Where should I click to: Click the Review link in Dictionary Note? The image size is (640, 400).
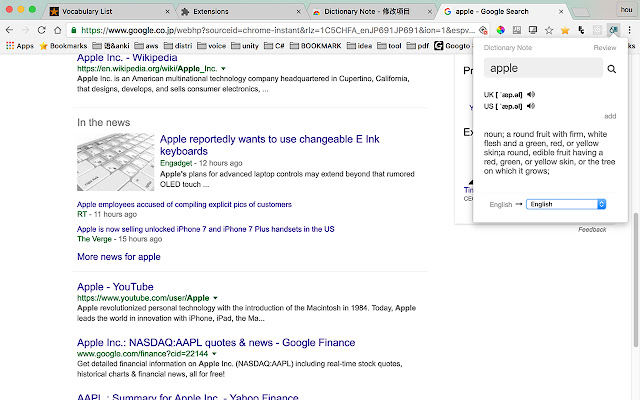pos(604,48)
